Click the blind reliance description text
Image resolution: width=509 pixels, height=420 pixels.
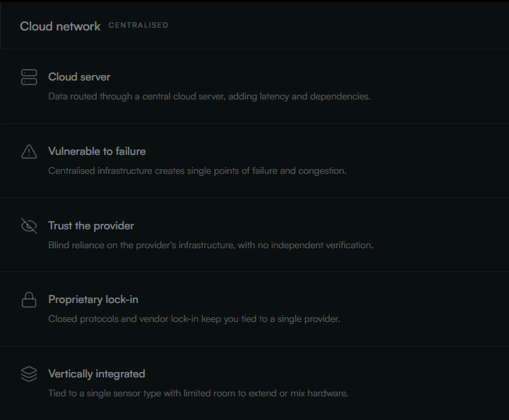[211, 246]
